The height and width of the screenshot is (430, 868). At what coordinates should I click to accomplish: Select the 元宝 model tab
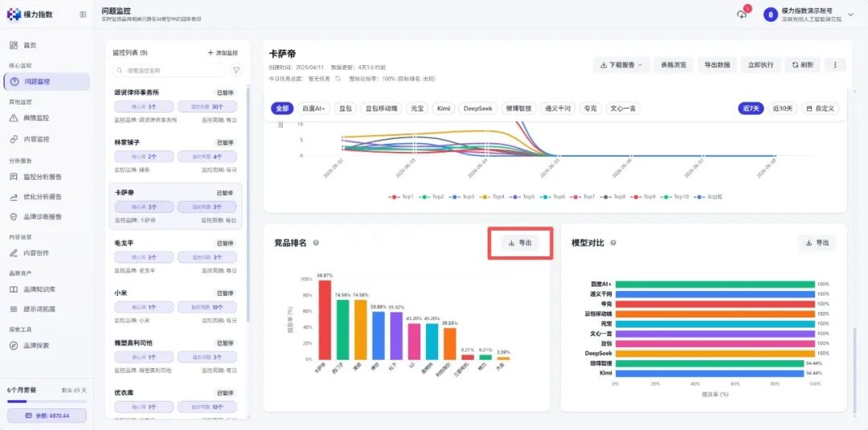[x=417, y=109]
